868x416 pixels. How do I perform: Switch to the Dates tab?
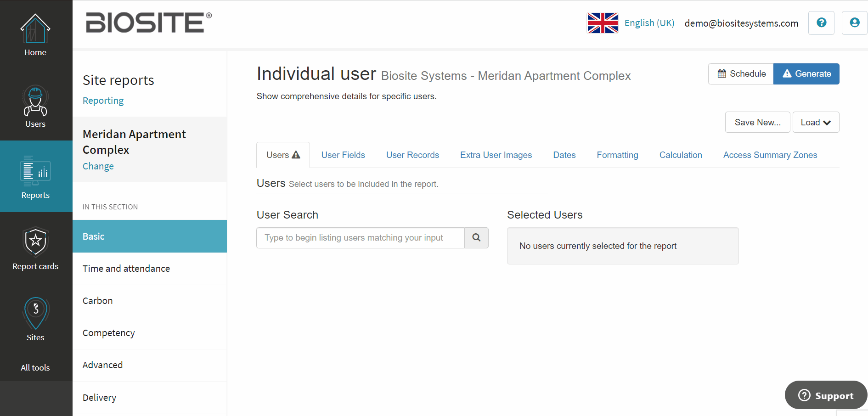[564, 155]
